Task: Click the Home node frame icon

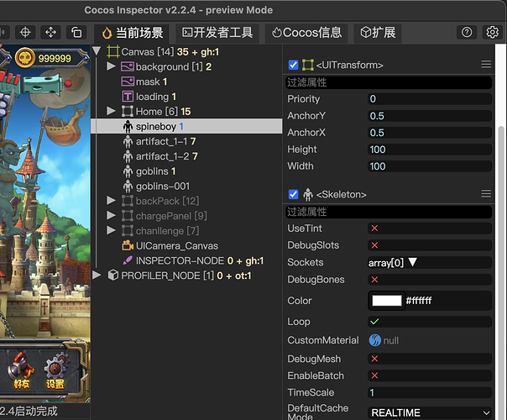Action: tap(128, 112)
